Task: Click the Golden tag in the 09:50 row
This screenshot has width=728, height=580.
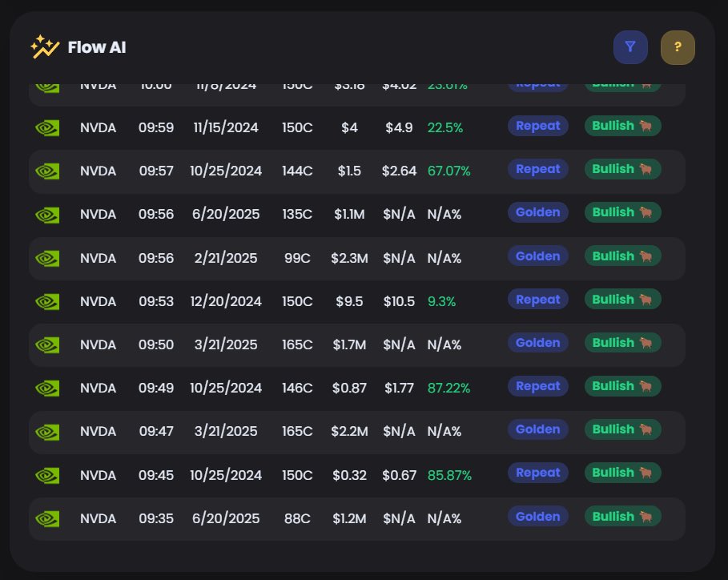Action: (x=538, y=343)
